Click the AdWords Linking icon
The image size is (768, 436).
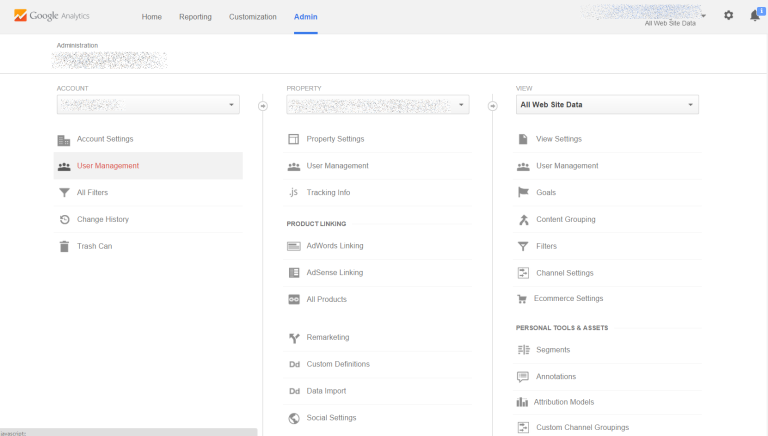(294, 246)
